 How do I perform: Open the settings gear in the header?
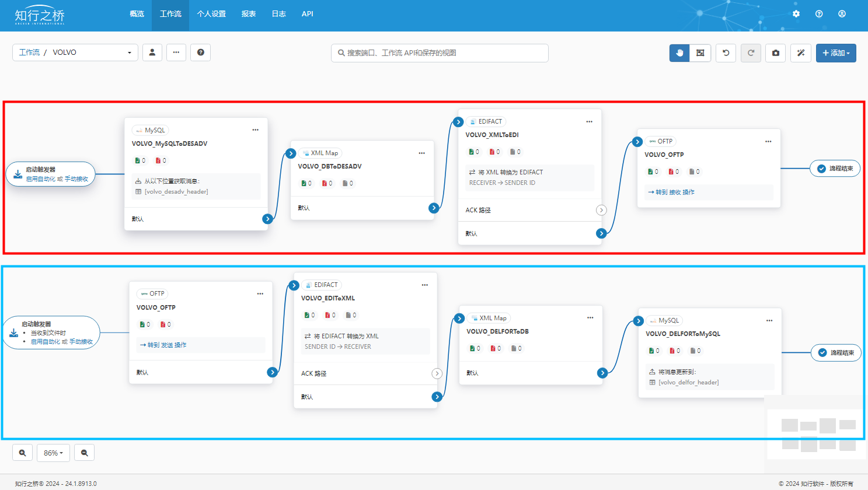(x=796, y=13)
